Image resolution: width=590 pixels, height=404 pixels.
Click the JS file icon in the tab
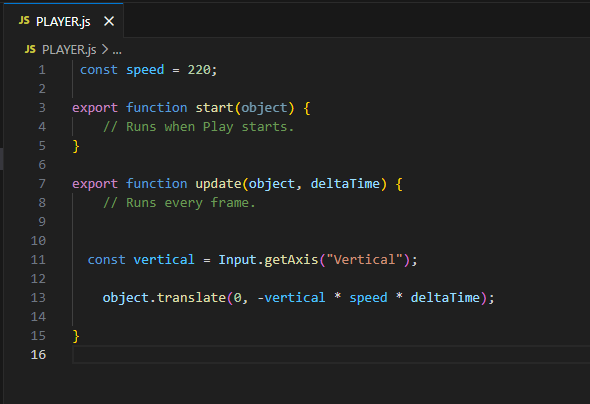pyautogui.click(x=24, y=21)
